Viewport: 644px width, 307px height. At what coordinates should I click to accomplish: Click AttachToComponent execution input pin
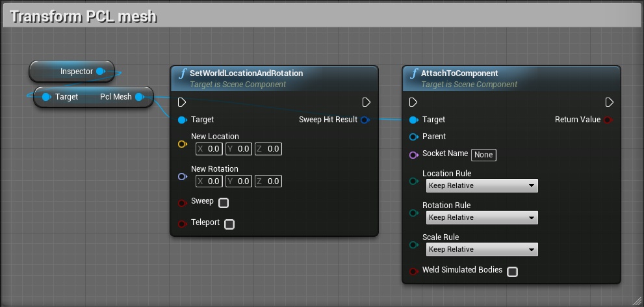point(413,102)
